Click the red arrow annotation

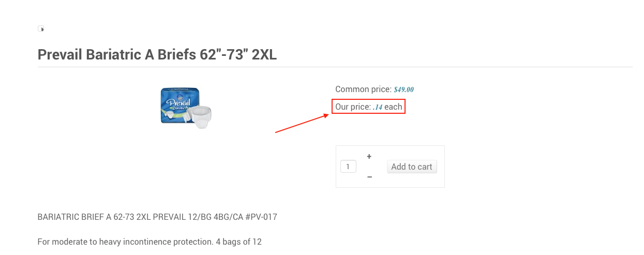pos(302,124)
